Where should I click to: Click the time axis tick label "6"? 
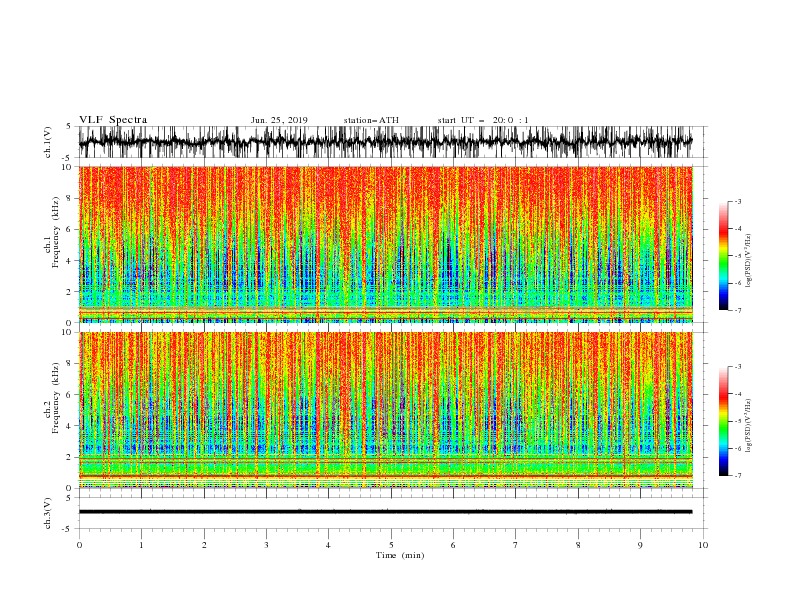click(453, 545)
